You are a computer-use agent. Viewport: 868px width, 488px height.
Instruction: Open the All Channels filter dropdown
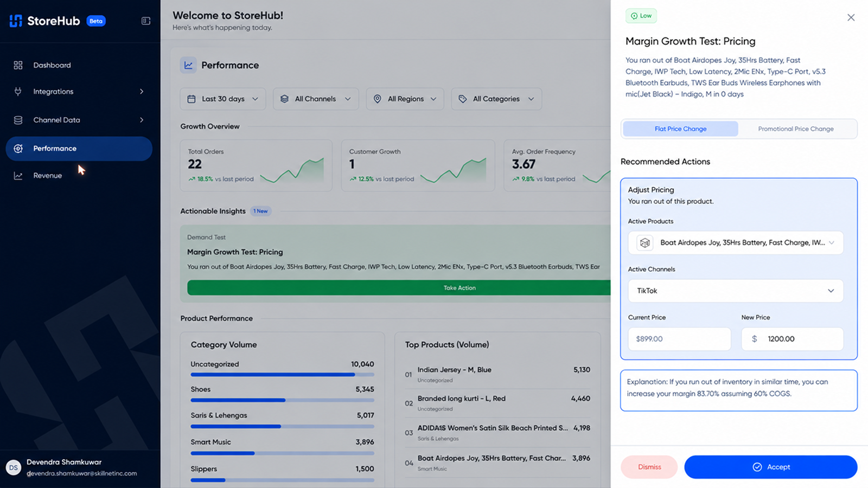[x=316, y=99]
